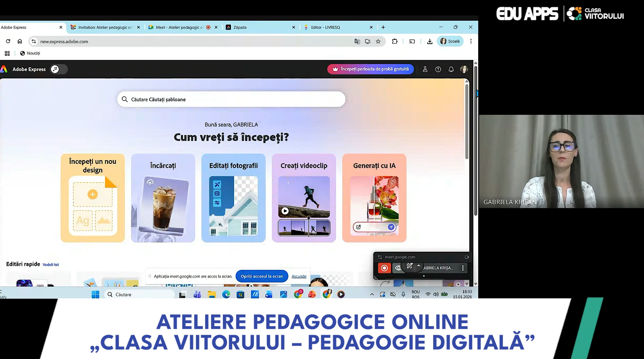Screen dimensions: 644x359
Task: Open the Adobe Express help question mark
Action: (438, 69)
